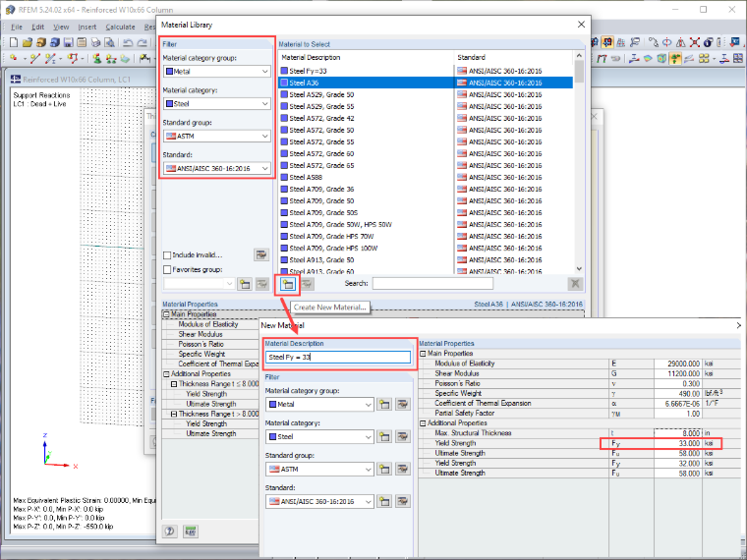Image resolution: width=747 pixels, height=560 pixels.
Task: Select Steel A572, Grade 65 row
Action: click(x=426, y=165)
